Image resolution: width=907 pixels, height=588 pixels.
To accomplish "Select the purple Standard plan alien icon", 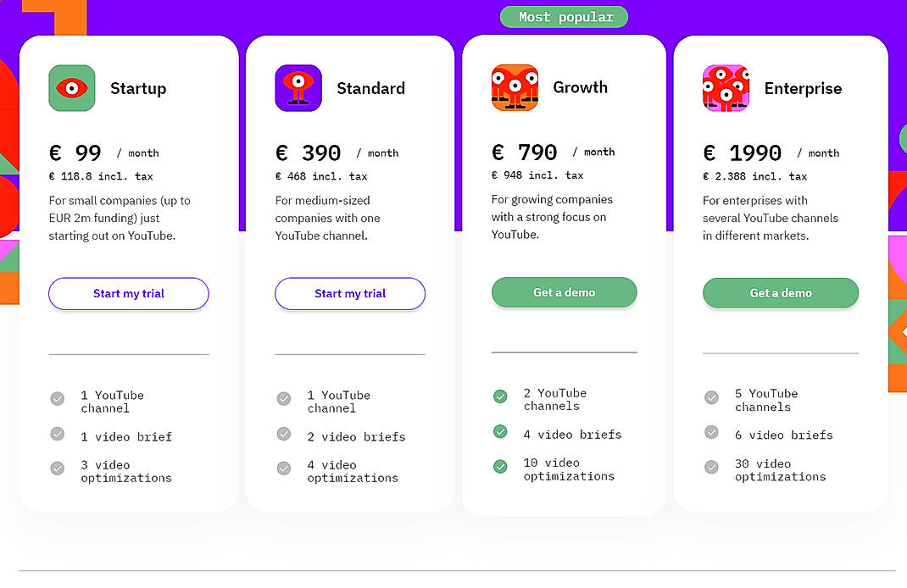I will [x=298, y=87].
